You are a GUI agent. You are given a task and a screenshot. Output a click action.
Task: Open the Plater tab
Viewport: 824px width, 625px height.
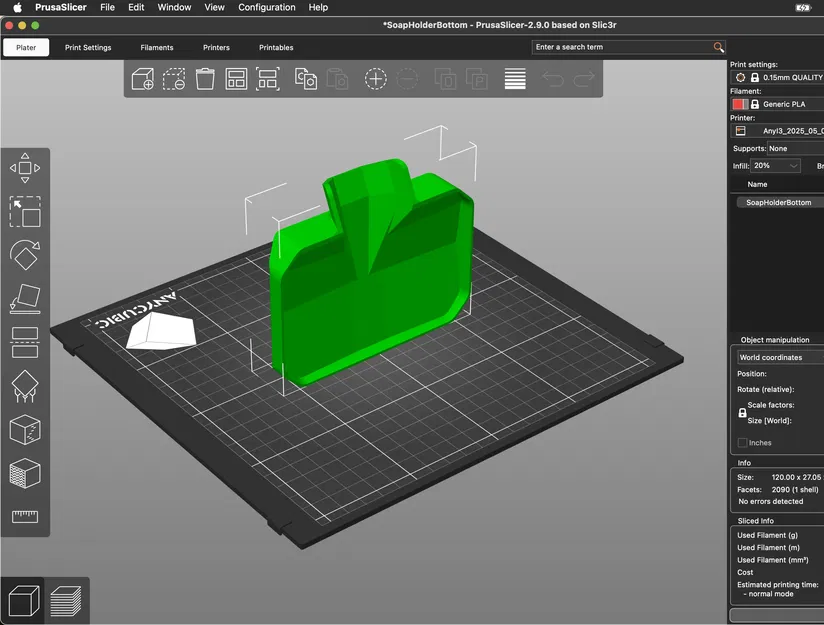point(26,47)
